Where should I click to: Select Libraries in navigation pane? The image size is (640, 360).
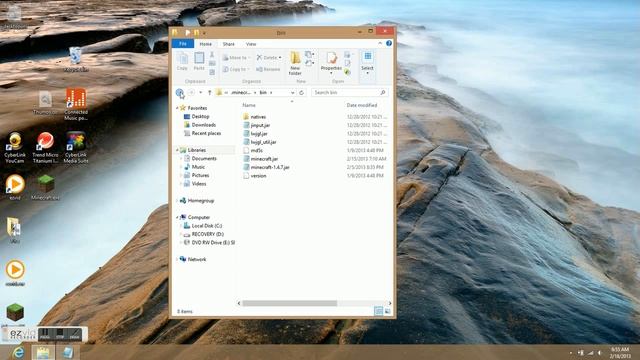[x=196, y=150]
